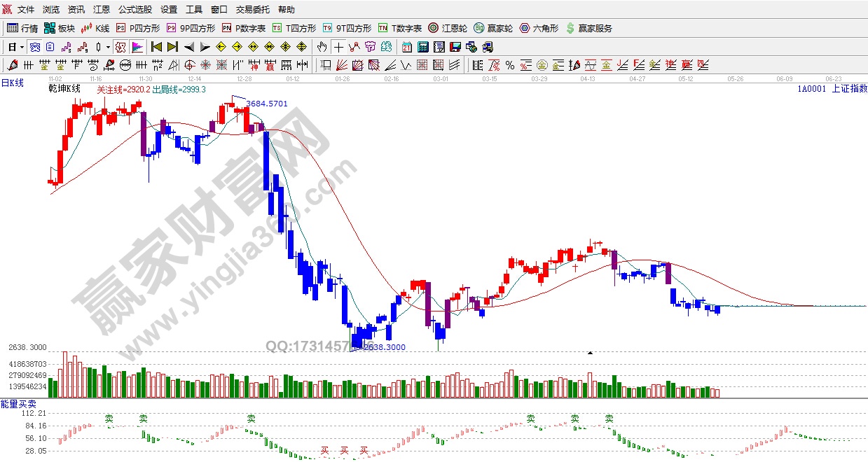Select the hand pan tool
The height and width of the screenshot is (462, 868).
click(322, 47)
